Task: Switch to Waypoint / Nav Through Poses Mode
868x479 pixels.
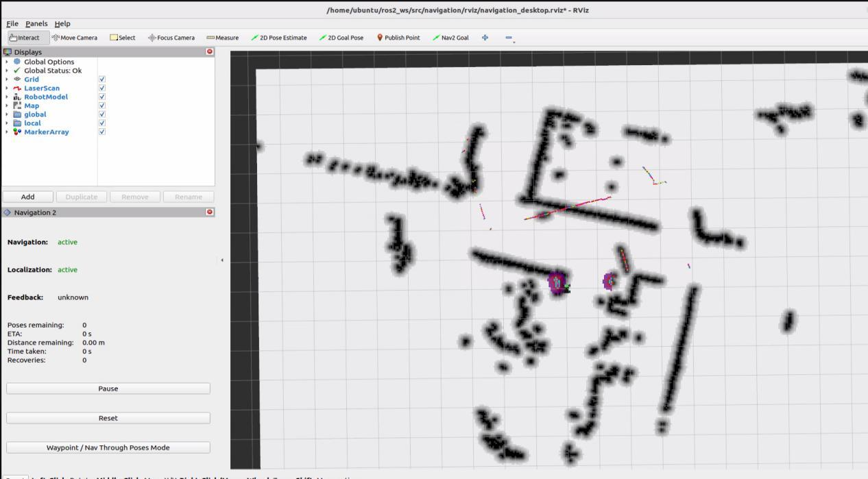Action: coord(108,447)
